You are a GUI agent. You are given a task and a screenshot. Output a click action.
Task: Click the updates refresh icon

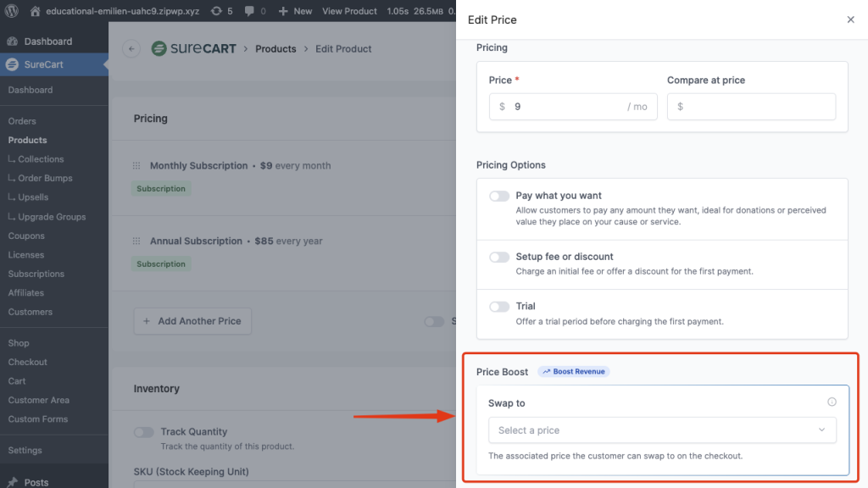point(217,11)
